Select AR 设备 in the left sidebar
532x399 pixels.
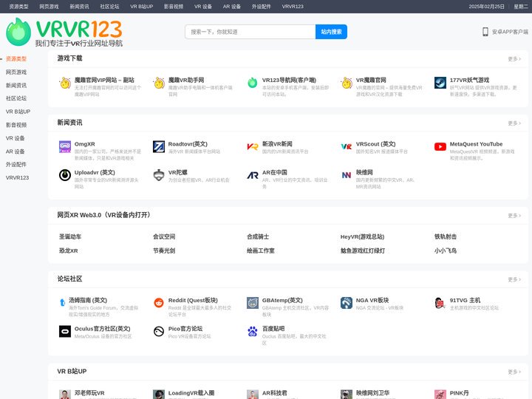[x=15, y=151]
